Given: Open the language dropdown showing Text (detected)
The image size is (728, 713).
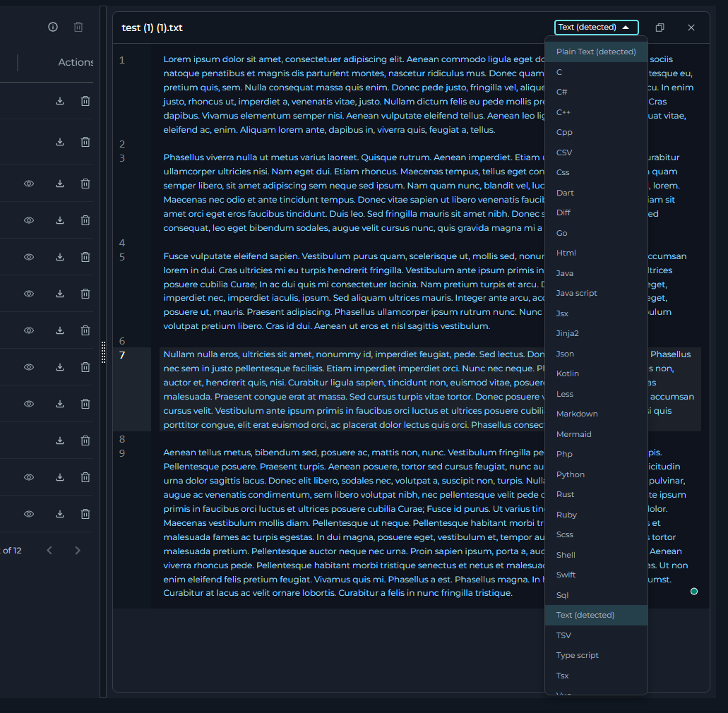Looking at the screenshot, I should [596, 28].
